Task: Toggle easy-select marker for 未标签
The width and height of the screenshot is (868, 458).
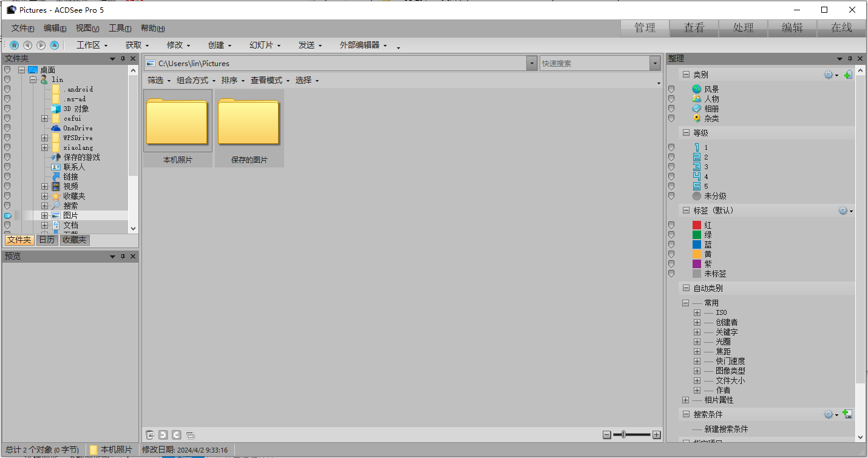Action: (671, 274)
